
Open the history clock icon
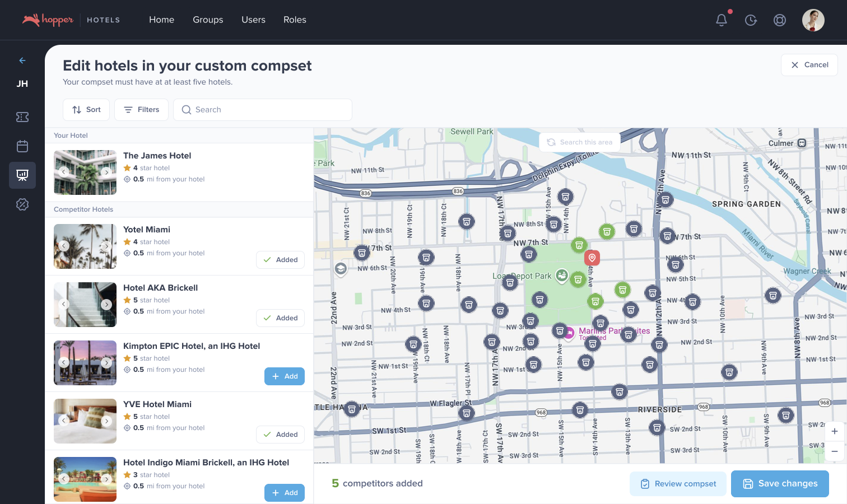click(x=751, y=20)
